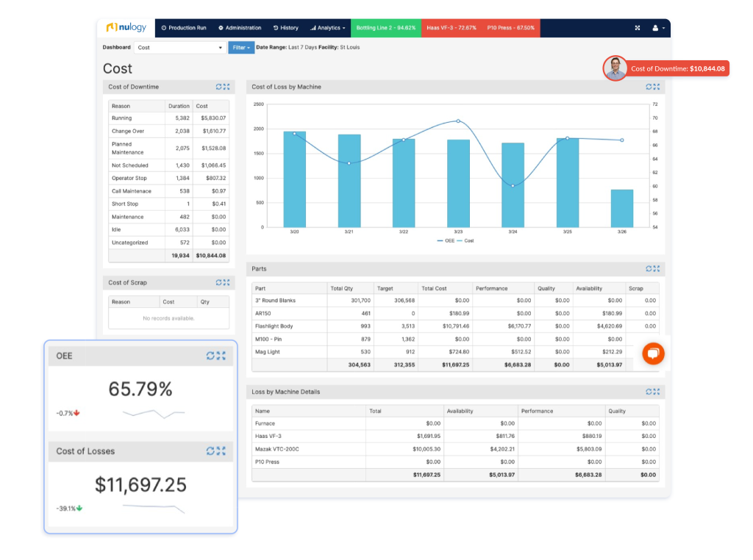Click the Nulogy logo in navbar

[x=126, y=28]
